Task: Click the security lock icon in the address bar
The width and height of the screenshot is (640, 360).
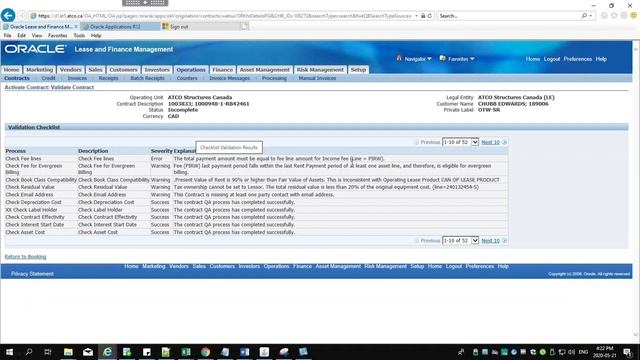Action: point(423,16)
